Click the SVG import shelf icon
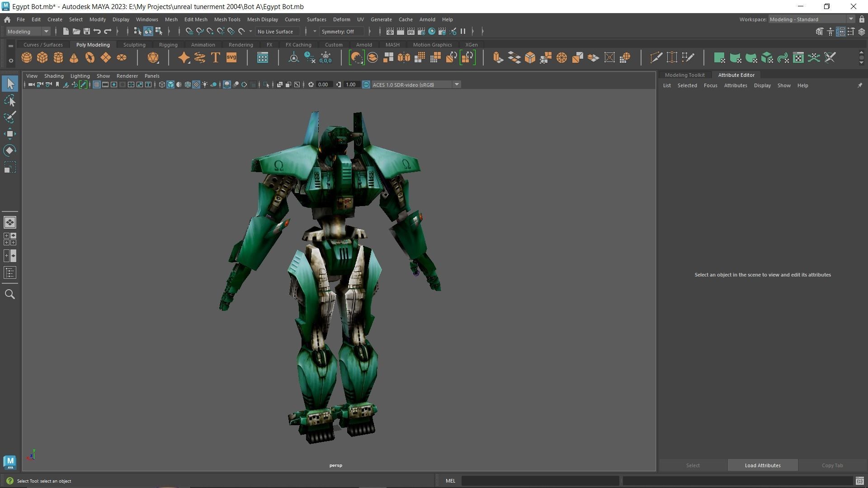868x488 pixels. click(231, 58)
